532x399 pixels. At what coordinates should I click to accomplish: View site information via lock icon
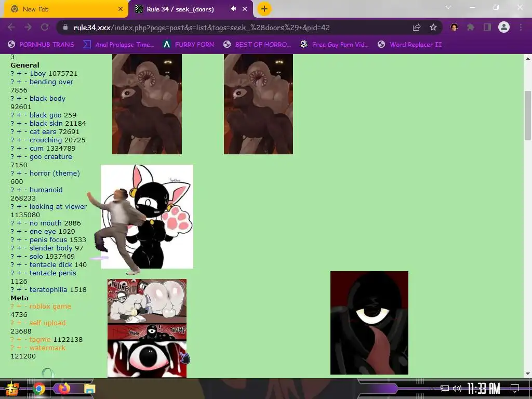[x=66, y=27]
